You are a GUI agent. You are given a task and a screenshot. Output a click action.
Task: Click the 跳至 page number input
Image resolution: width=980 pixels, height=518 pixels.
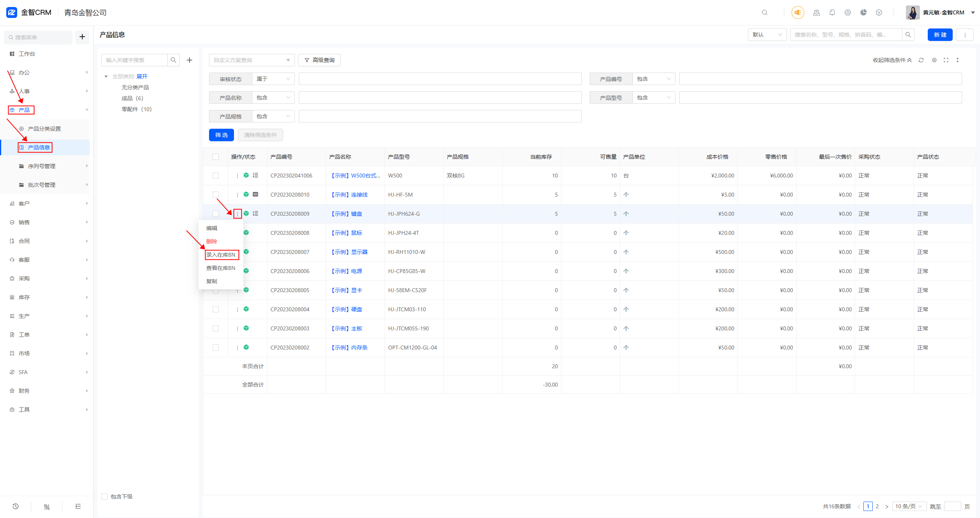(x=952, y=506)
